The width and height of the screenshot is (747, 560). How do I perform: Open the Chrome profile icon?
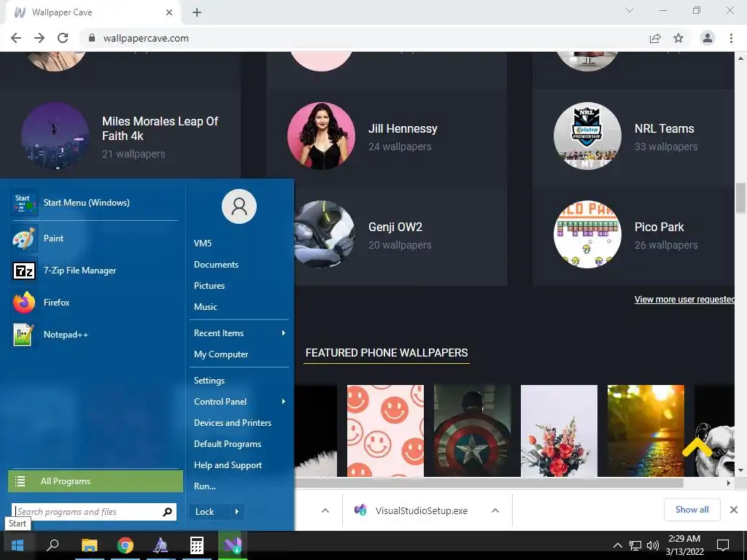708,38
